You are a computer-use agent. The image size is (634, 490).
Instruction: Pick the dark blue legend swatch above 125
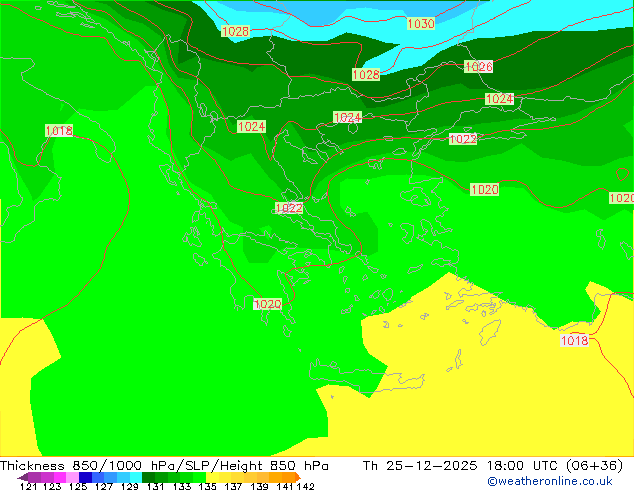tap(85, 477)
